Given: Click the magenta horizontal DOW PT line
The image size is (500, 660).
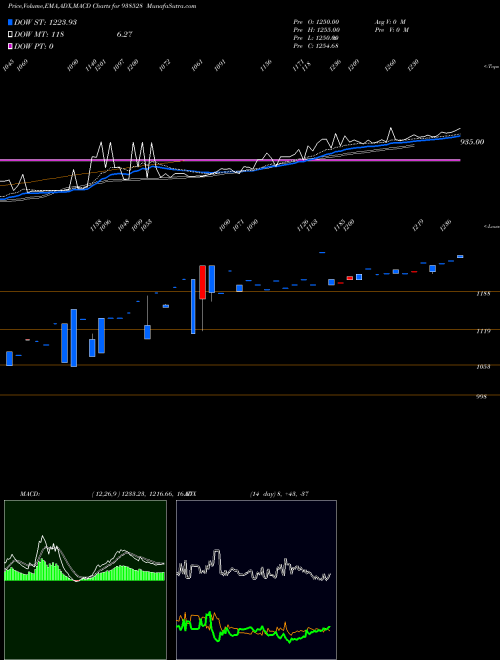Looking at the screenshot, I should (x=230, y=160).
